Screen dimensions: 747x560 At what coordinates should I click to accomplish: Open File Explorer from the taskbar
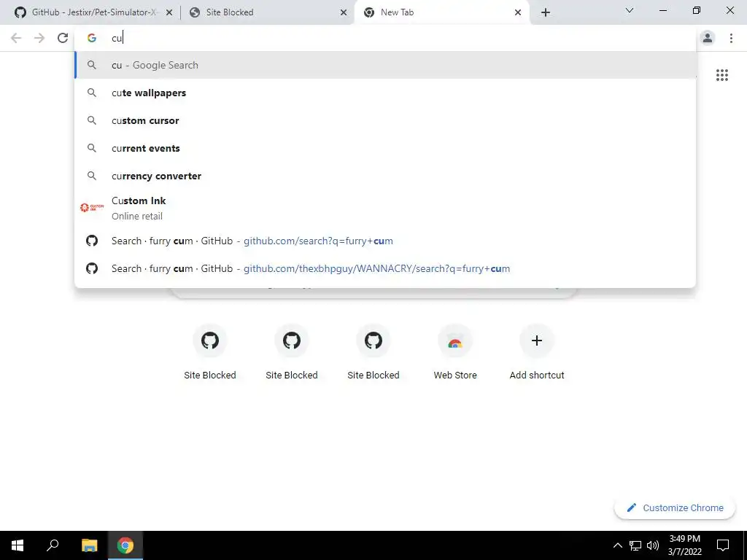[x=89, y=545]
